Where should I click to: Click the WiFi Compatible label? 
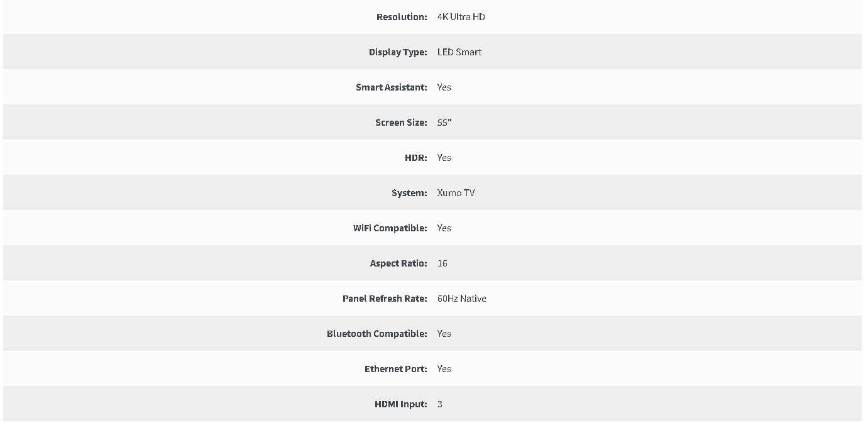click(390, 228)
